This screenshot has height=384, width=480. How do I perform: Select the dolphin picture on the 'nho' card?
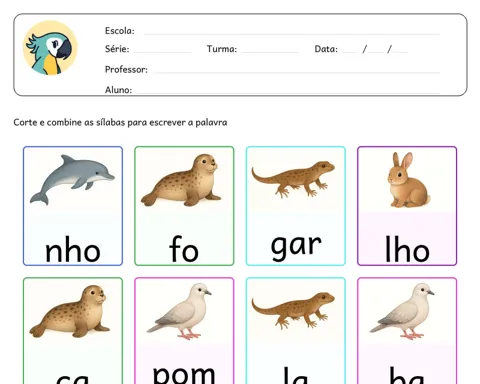(x=72, y=179)
